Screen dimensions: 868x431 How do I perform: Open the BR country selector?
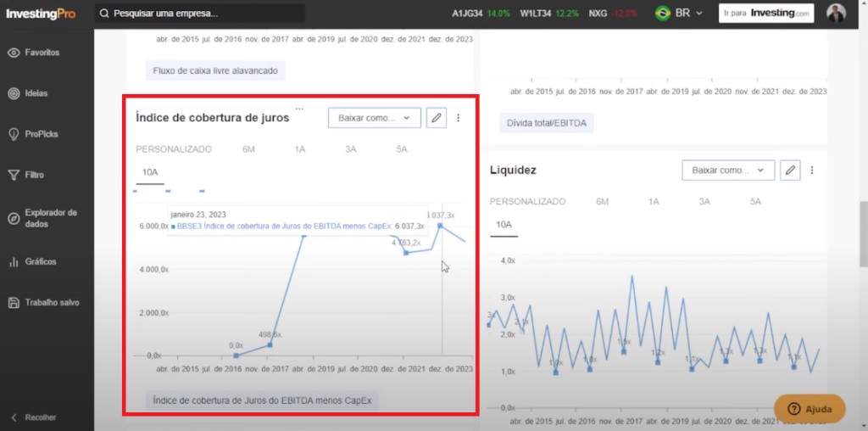point(675,14)
